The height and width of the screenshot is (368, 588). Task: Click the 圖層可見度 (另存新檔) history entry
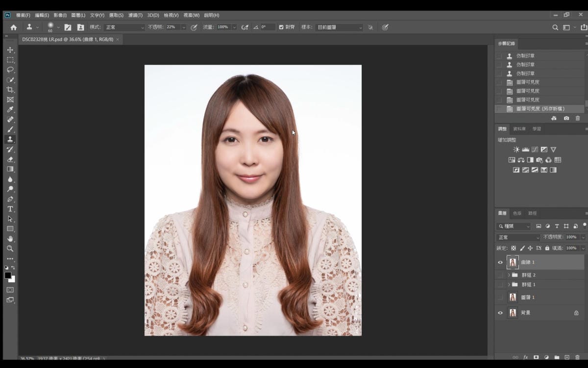(540, 109)
